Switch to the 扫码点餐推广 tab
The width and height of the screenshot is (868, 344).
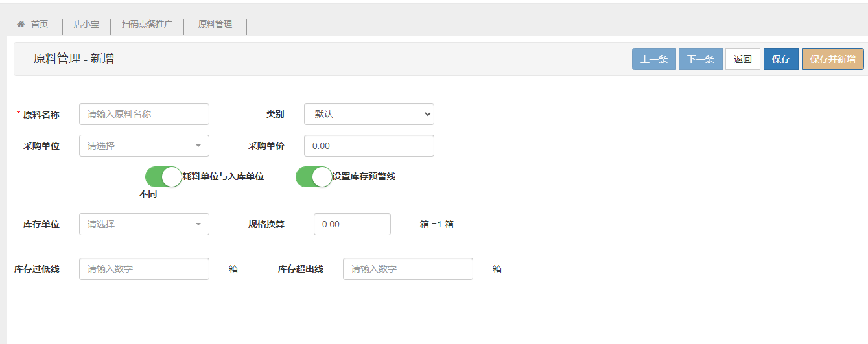pos(147,25)
